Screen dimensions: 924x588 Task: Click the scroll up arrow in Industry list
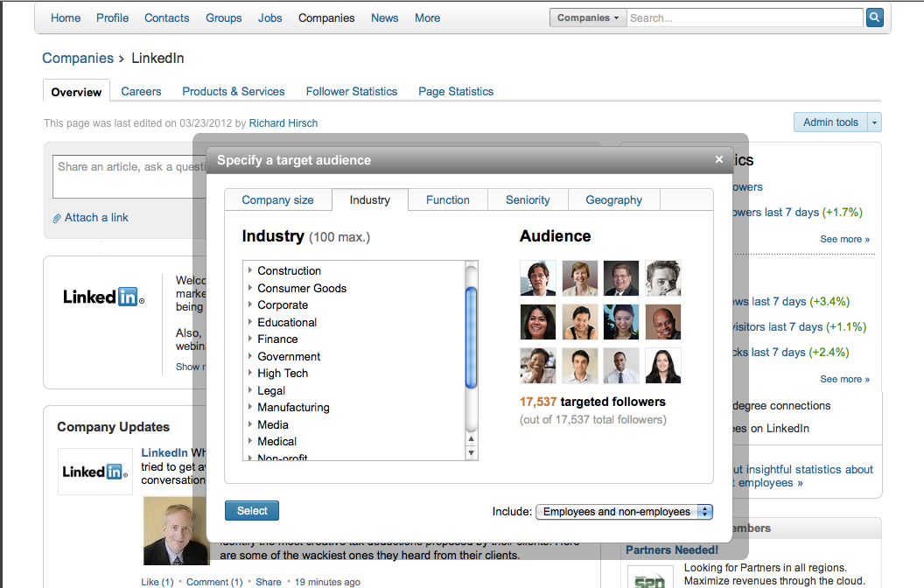(472, 268)
